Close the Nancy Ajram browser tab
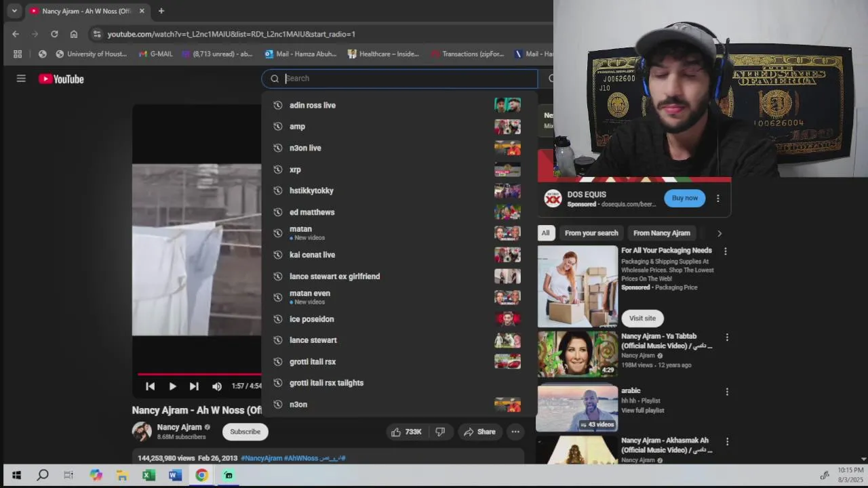This screenshot has height=488, width=868. click(142, 11)
